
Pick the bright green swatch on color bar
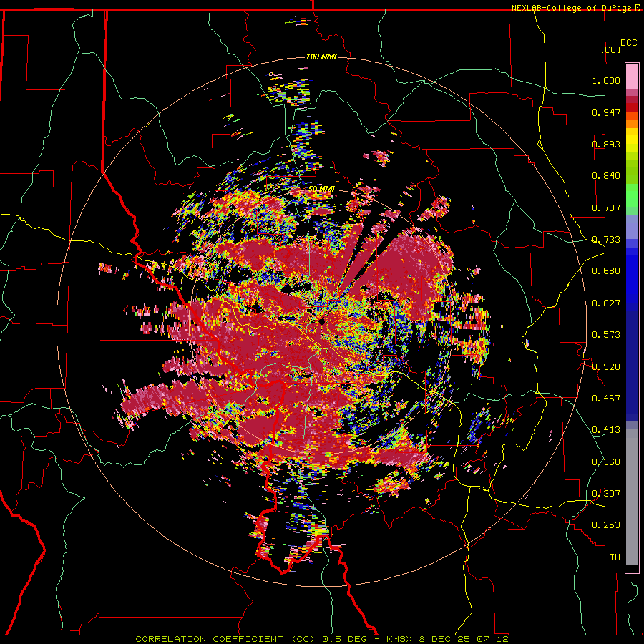pos(632,195)
